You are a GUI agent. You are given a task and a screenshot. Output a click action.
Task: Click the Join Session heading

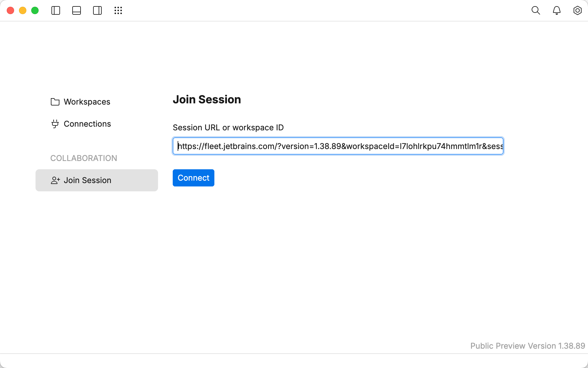[207, 100]
